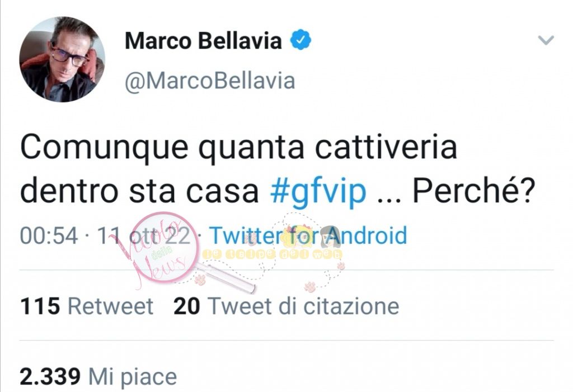Viewport: 573px width, 392px height.
Task: View the 115 Retweet list
Action: click(x=87, y=306)
